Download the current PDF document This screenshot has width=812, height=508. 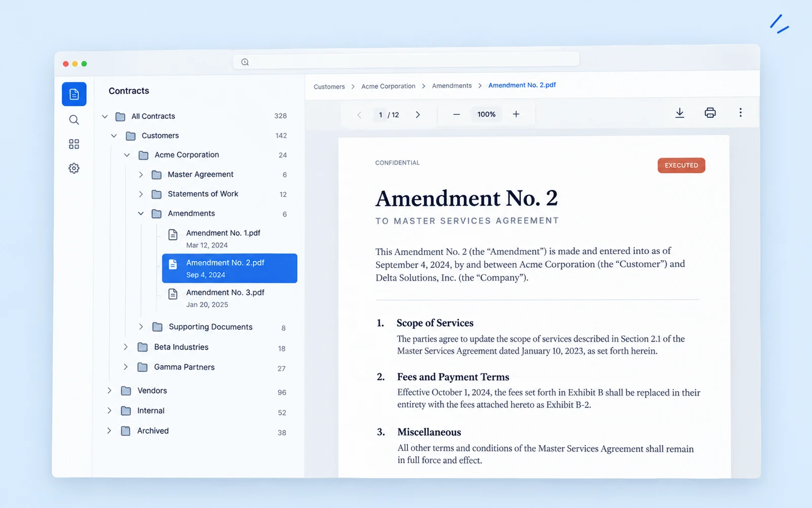coord(680,113)
